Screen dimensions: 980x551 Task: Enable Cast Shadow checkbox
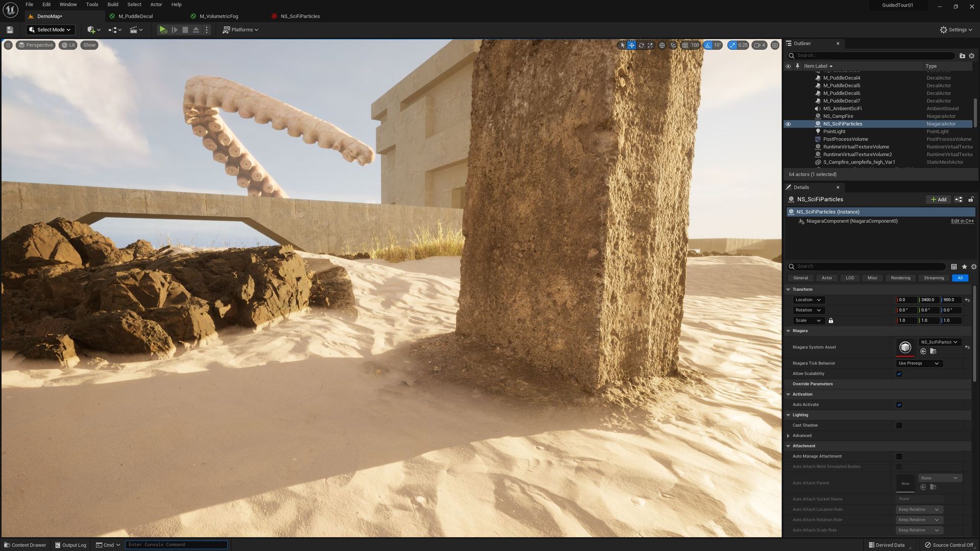(899, 425)
